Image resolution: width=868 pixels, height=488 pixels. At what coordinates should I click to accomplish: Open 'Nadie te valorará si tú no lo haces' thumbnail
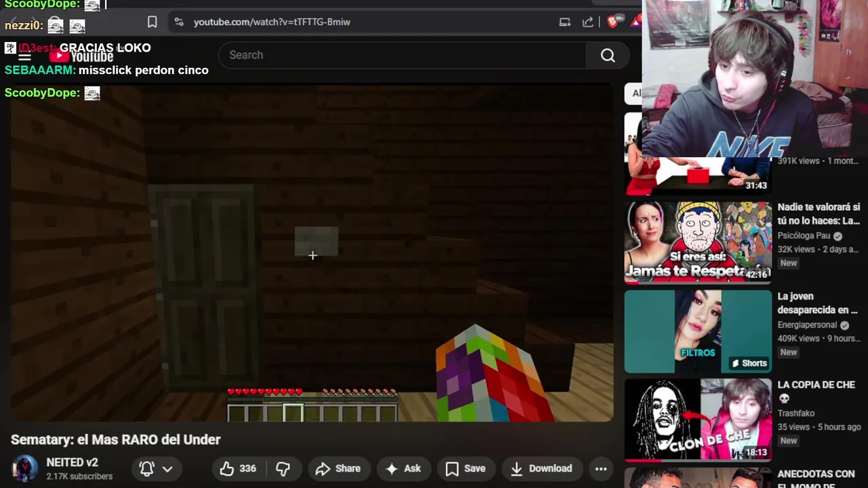tap(698, 242)
